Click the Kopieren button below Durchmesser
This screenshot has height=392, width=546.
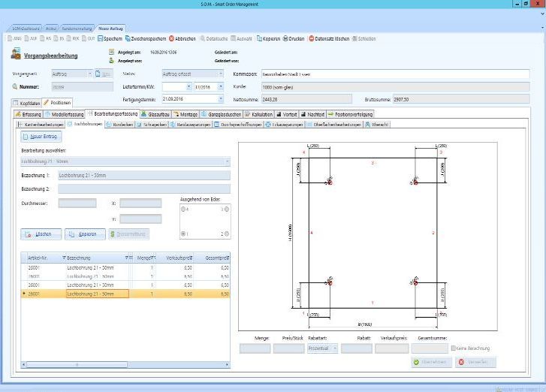(x=84, y=234)
